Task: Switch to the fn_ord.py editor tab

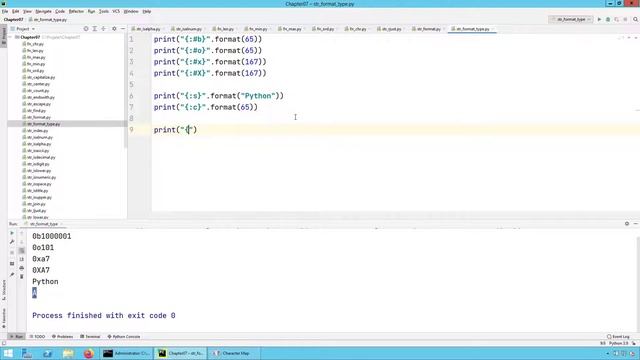Action: tap(325, 29)
